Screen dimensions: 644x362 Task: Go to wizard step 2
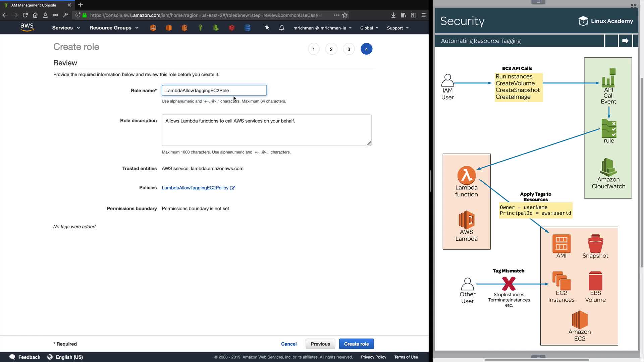point(331,49)
